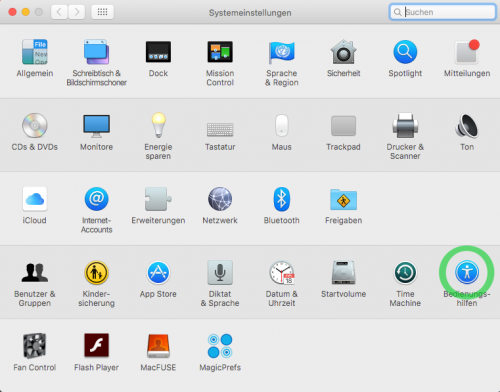
Task: Open Spotlight preferences
Action: tap(405, 52)
